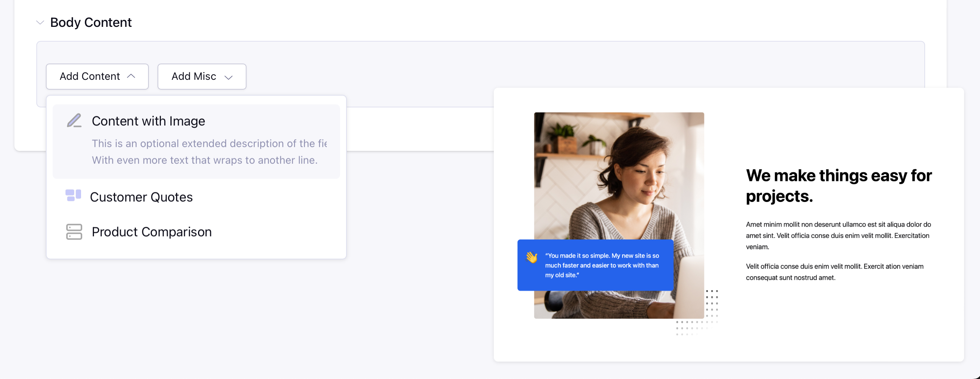Collapse the Body Content section chevron
980x379 pixels.
click(40, 22)
